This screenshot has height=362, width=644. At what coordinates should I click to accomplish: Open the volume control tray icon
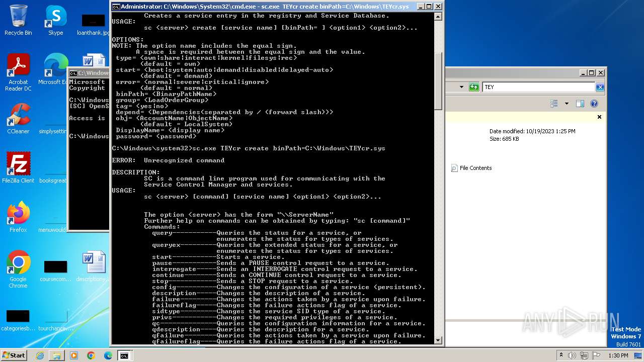coord(573,355)
